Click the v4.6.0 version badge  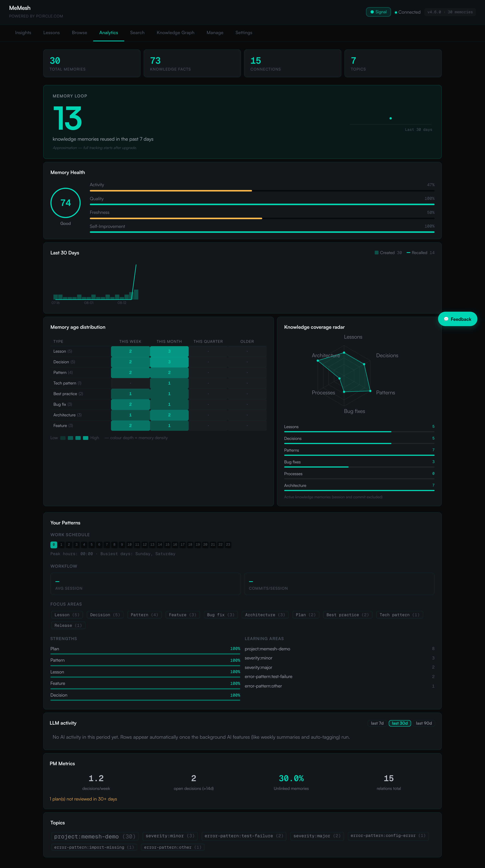coord(450,12)
